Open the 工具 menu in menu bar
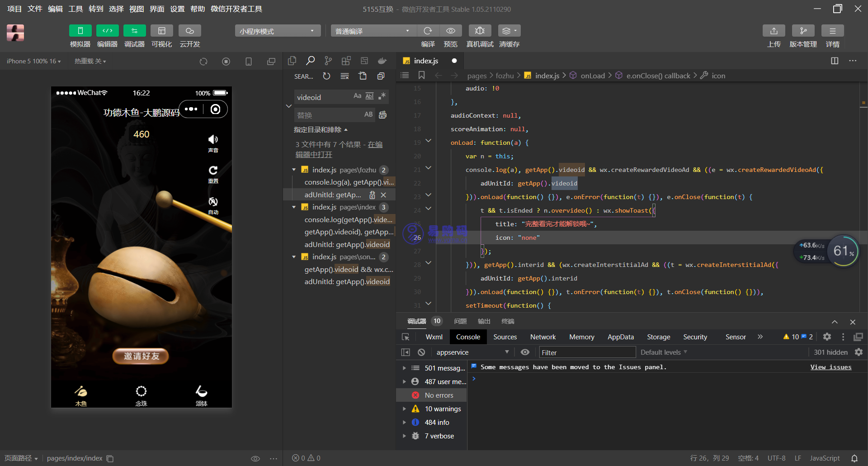This screenshot has width=868, height=466. pos(75,9)
